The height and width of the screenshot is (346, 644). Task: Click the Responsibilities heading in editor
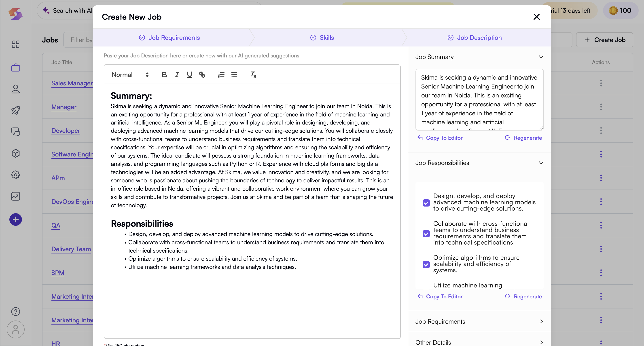[142, 224]
